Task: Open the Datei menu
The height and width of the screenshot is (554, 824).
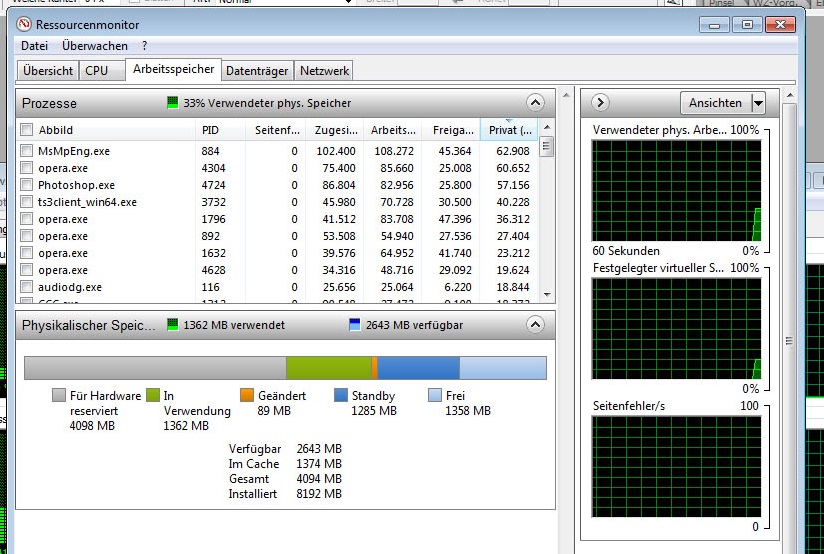Action: (34, 46)
